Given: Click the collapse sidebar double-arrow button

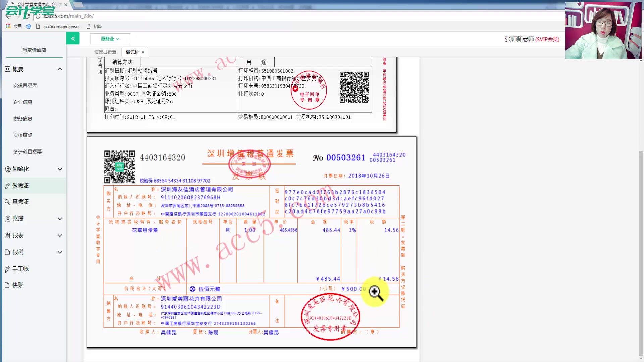Looking at the screenshot, I should (73, 39).
